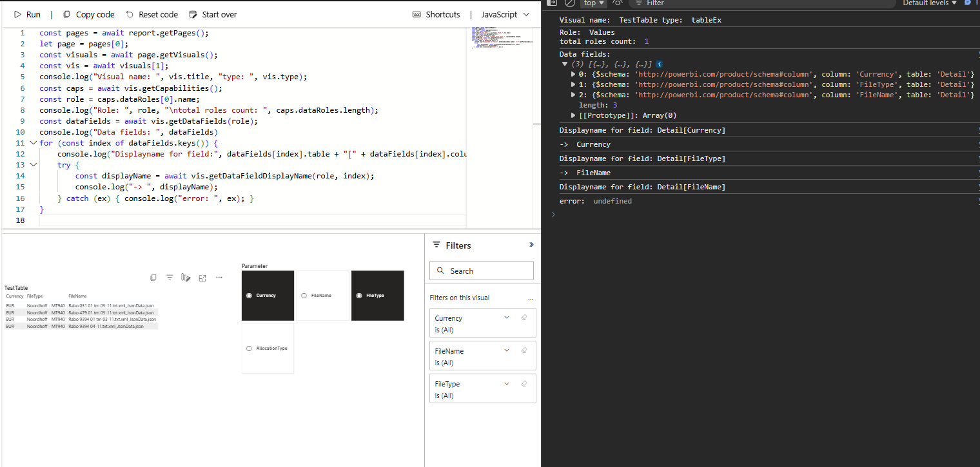Click the Start over button
The width and height of the screenshot is (980, 467).
213,14
